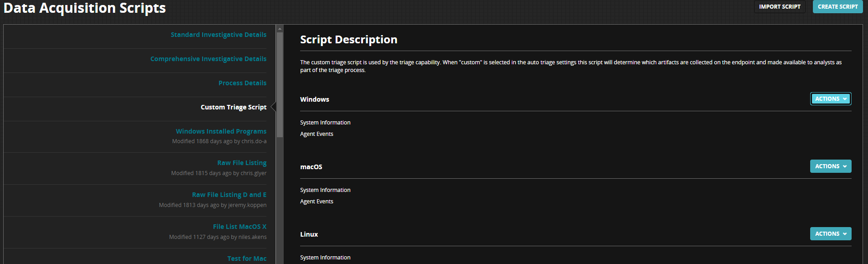Open Windows Installed Programs script

(221, 131)
